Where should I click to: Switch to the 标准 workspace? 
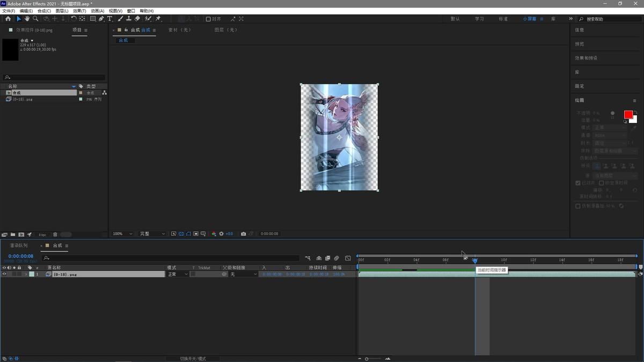pos(503,19)
